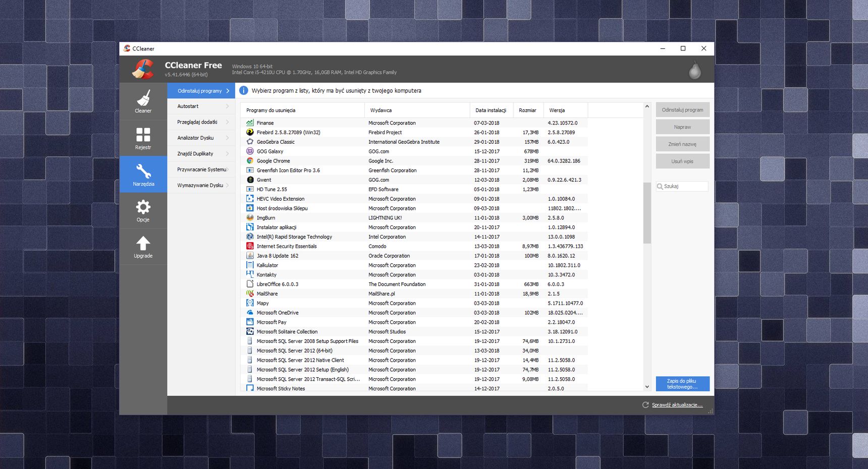The image size is (868, 469).
Task: Open the Opcje gear icon
Action: 143,207
